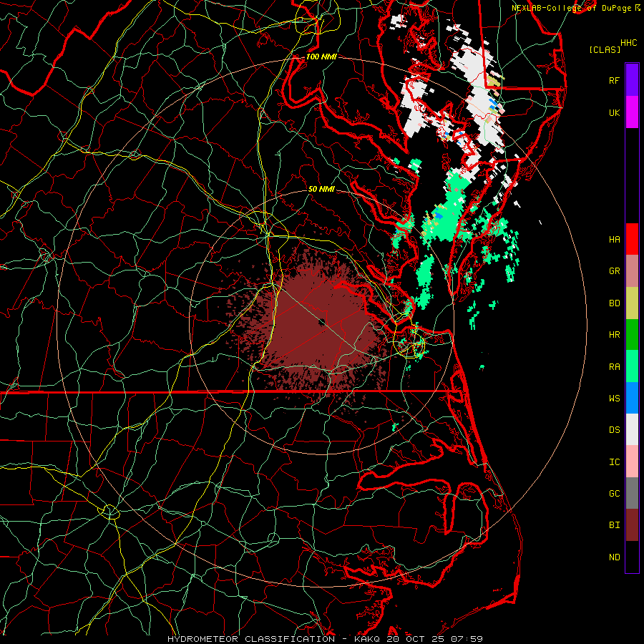Click the 07:59 timestamp

point(465,639)
